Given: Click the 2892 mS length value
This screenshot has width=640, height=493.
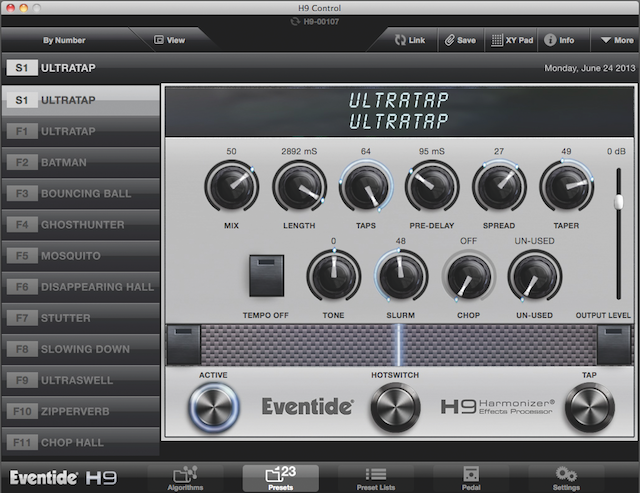Looking at the screenshot, I should point(299,151).
